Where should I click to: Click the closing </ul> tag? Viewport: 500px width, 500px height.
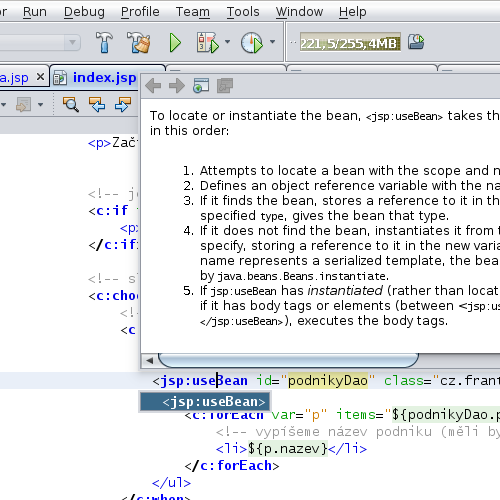(x=171, y=482)
